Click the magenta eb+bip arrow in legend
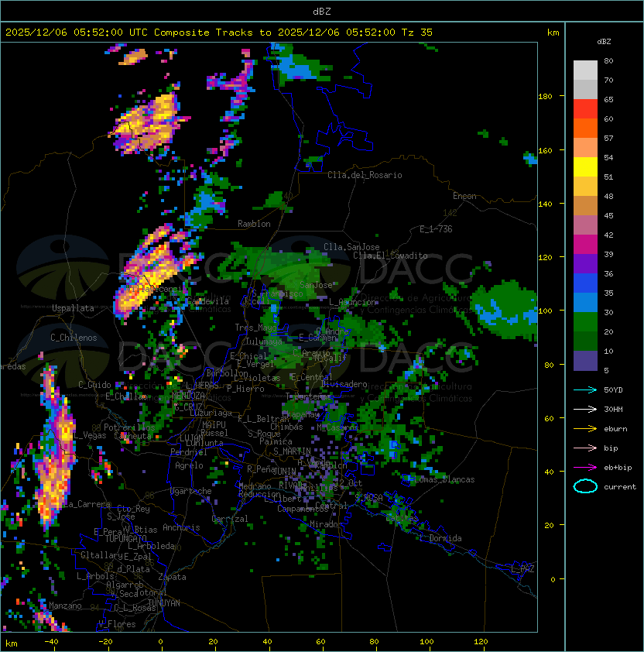Viewport: 644px width, 652px height. (585, 468)
